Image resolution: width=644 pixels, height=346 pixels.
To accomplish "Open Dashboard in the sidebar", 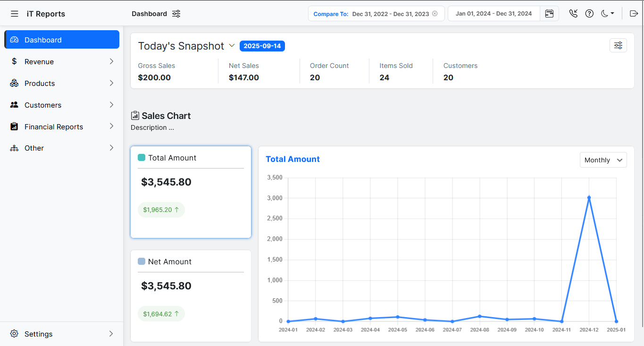I will [x=61, y=40].
